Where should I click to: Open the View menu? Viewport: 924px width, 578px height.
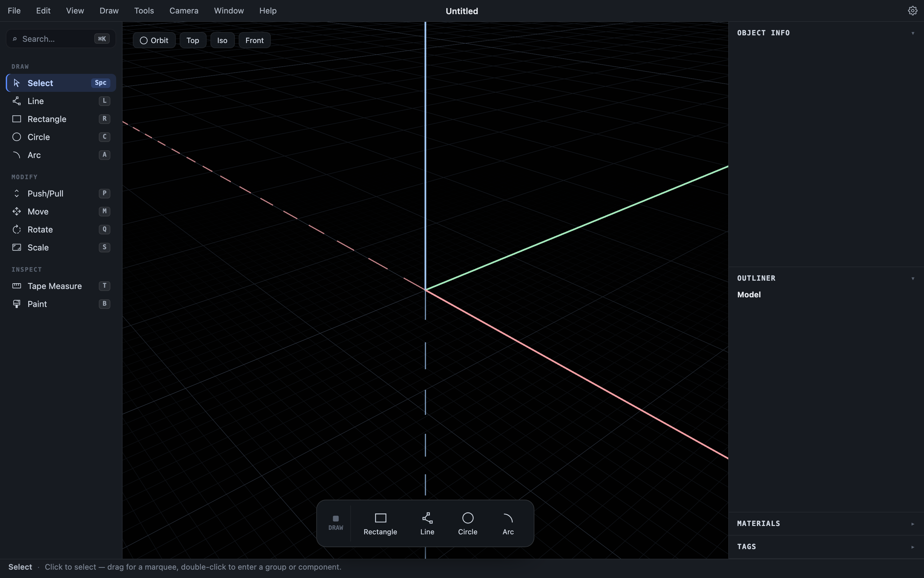point(75,11)
